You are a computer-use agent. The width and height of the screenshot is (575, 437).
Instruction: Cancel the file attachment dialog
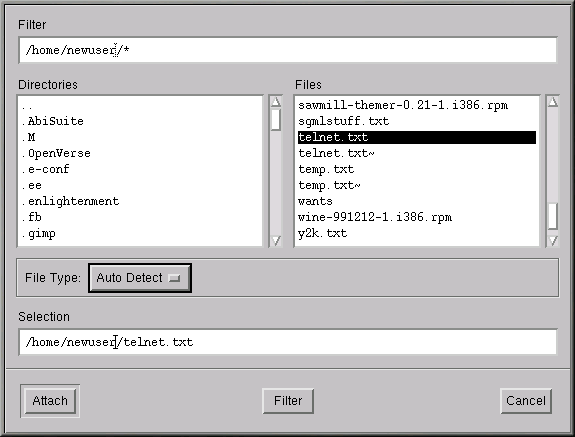click(x=526, y=401)
